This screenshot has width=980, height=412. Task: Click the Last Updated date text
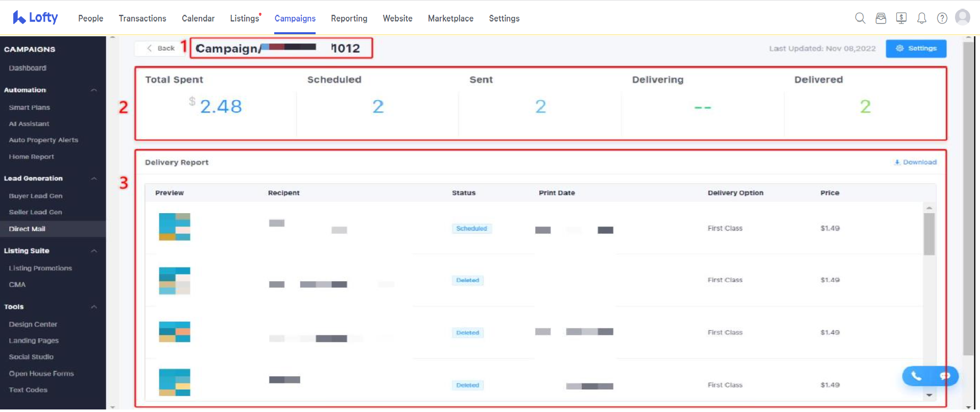[x=822, y=49]
